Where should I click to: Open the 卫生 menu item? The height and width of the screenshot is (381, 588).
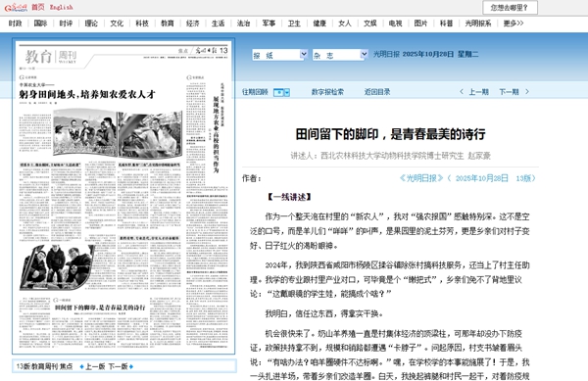(x=294, y=24)
